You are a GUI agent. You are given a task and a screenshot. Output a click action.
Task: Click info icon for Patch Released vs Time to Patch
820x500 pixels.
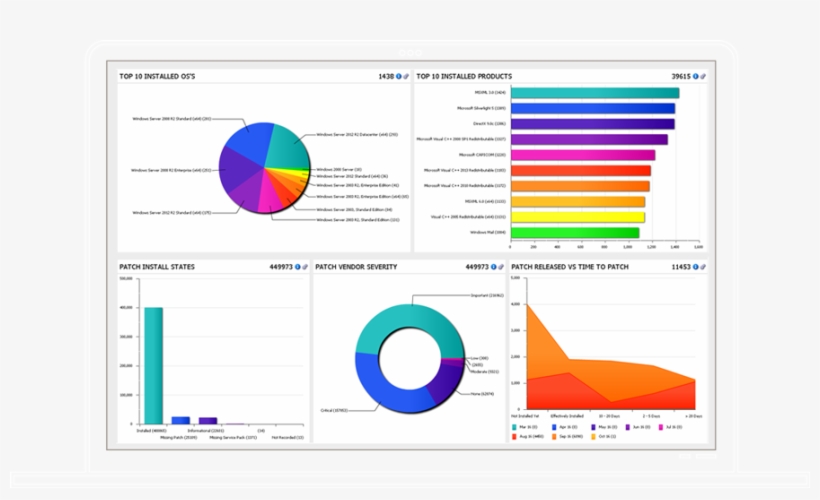696,267
